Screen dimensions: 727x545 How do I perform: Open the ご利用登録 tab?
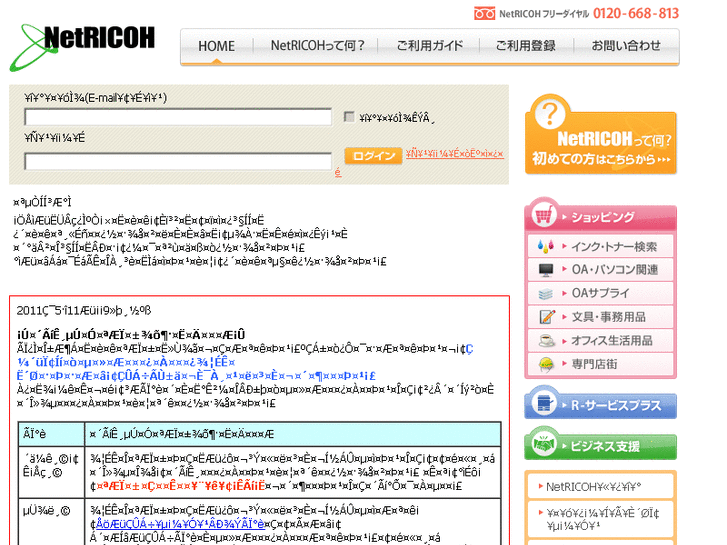click(526, 46)
